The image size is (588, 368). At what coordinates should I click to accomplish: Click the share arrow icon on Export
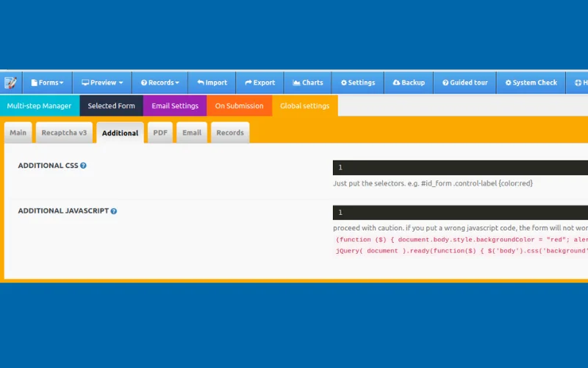248,82
